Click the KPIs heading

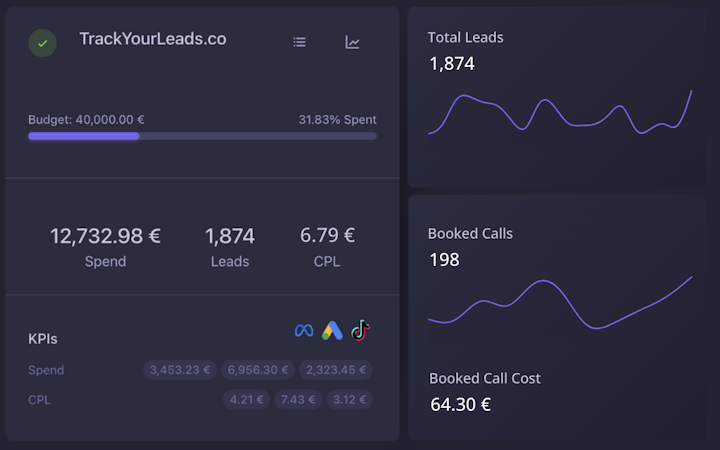(43, 339)
